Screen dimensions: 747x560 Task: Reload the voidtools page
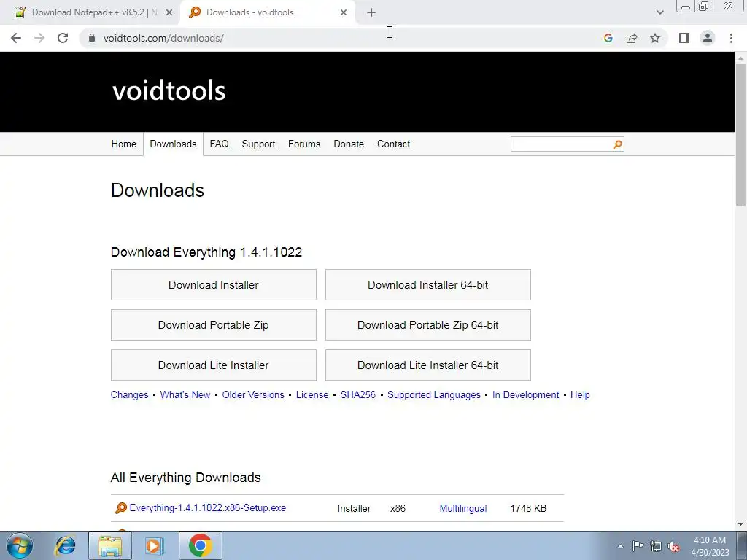[x=63, y=38]
